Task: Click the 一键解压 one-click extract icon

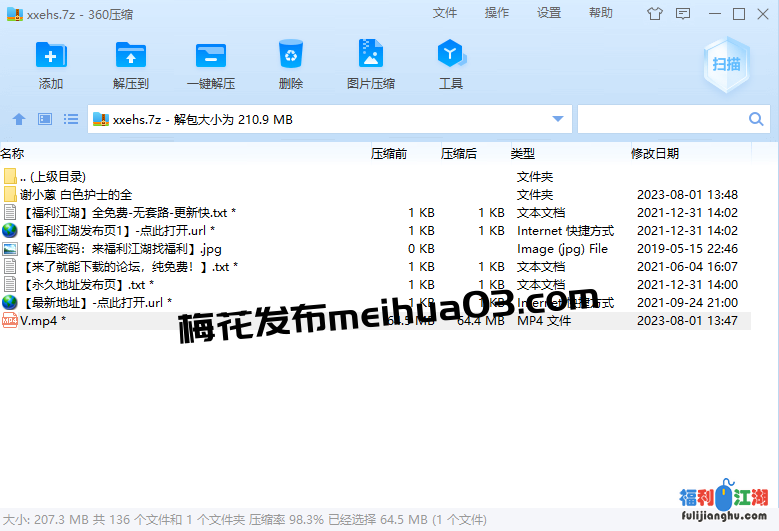Action: (x=211, y=55)
